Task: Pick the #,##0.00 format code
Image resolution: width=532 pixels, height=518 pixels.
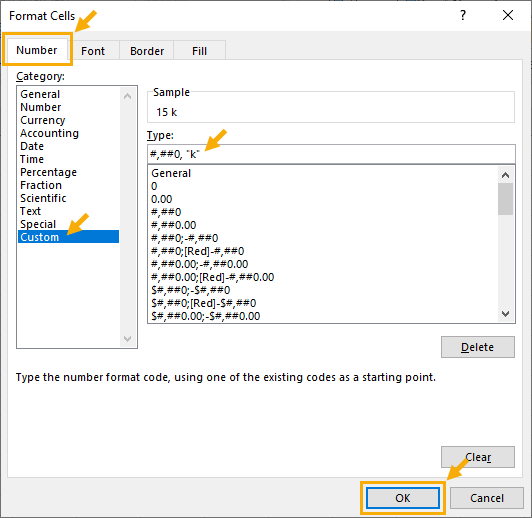Action: coord(174,225)
